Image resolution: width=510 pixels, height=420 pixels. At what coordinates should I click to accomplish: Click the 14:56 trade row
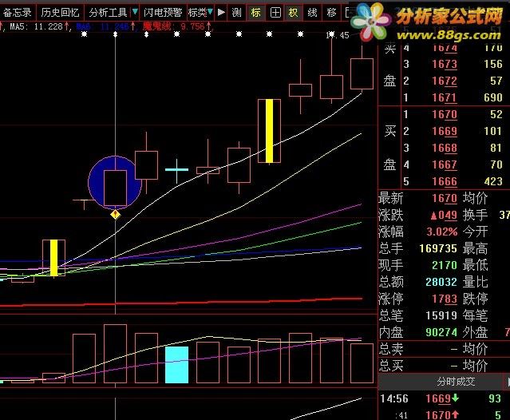click(x=444, y=398)
